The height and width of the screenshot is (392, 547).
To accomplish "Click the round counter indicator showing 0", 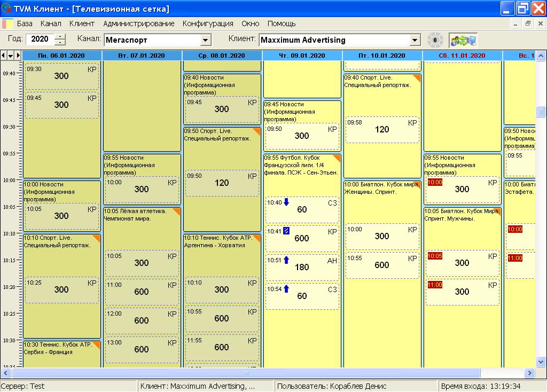I will (x=435, y=40).
